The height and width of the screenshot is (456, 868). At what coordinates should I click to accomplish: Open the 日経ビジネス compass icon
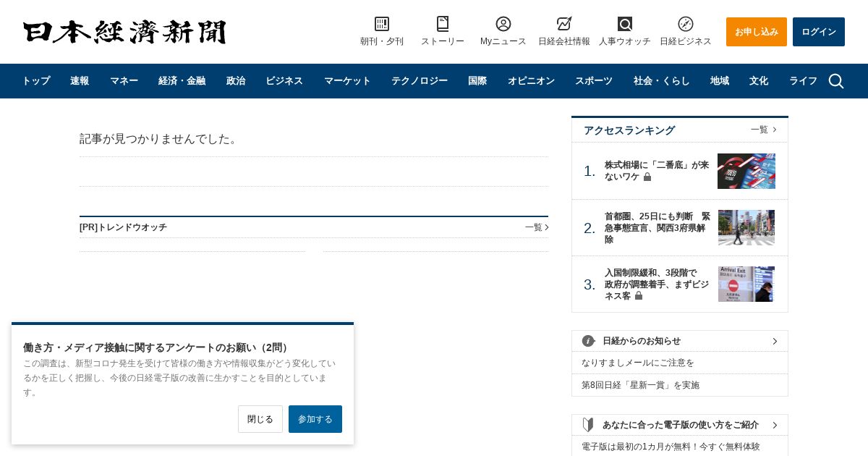tap(686, 24)
